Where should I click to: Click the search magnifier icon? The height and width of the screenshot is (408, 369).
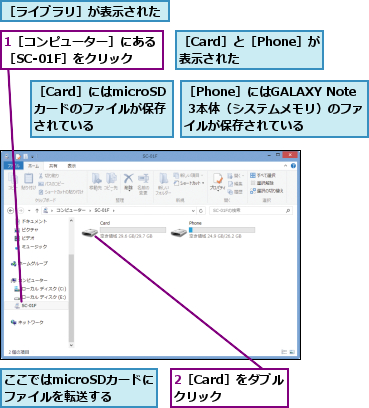click(x=288, y=211)
